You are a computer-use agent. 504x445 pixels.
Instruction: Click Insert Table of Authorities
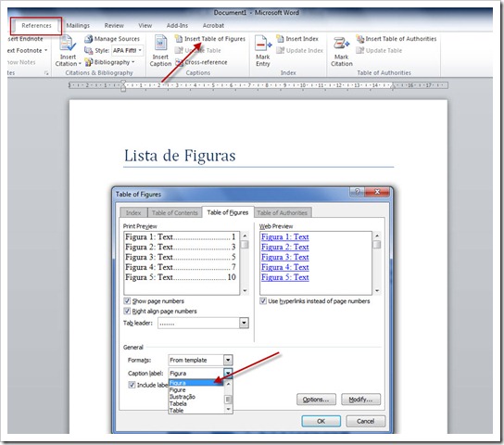(397, 39)
